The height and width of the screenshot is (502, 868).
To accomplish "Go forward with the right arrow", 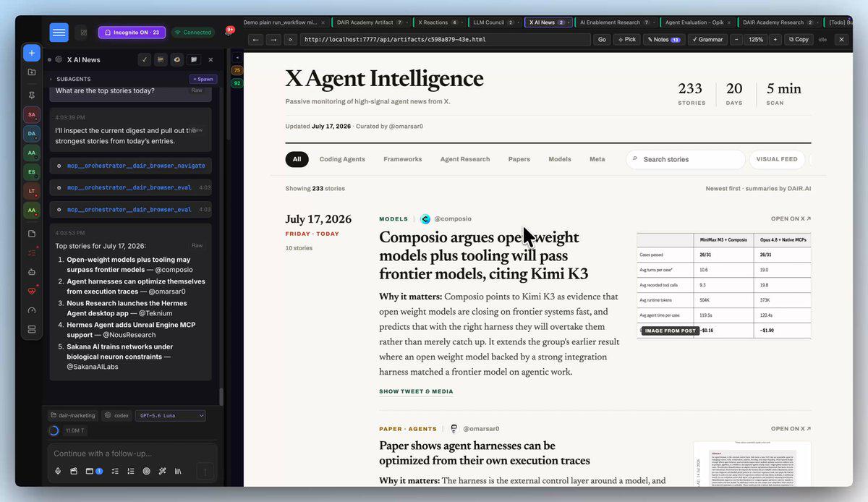I will pyautogui.click(x=273, y=40).
